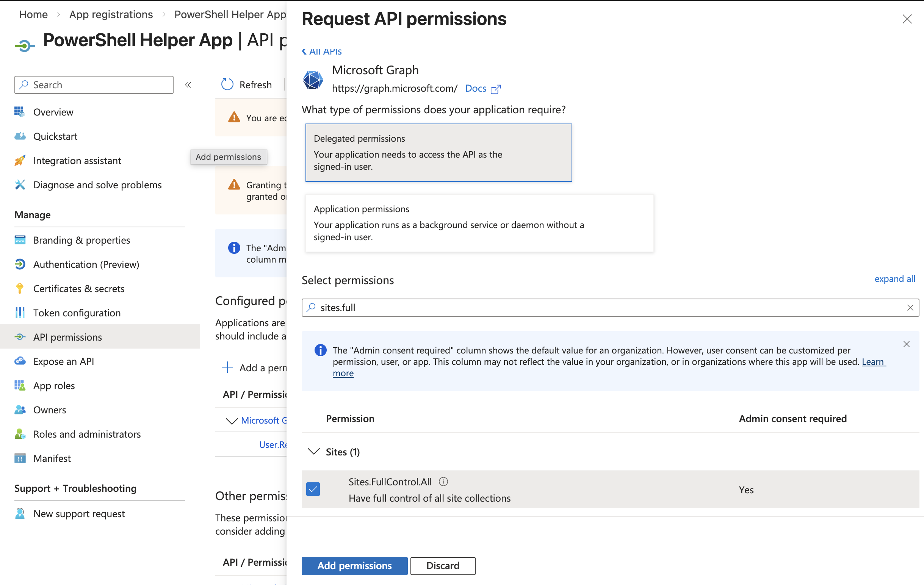Clear the sites.full search field
This screenshot has width=924, height=585.
pos(911,307)
